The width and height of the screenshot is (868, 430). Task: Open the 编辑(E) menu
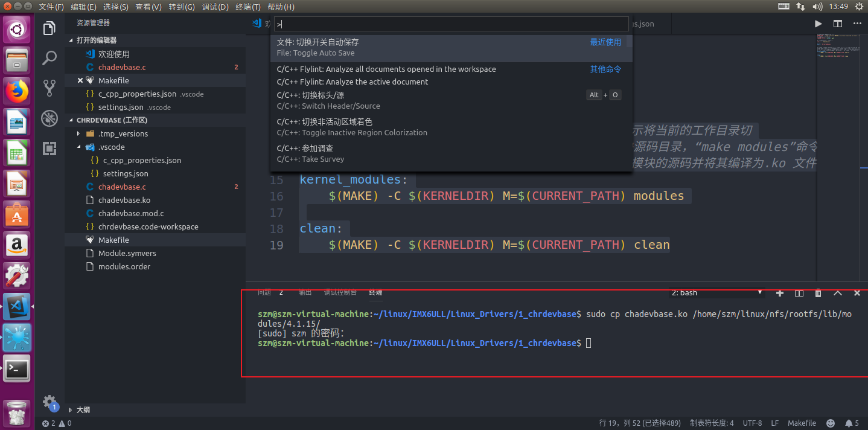point(83,7)
